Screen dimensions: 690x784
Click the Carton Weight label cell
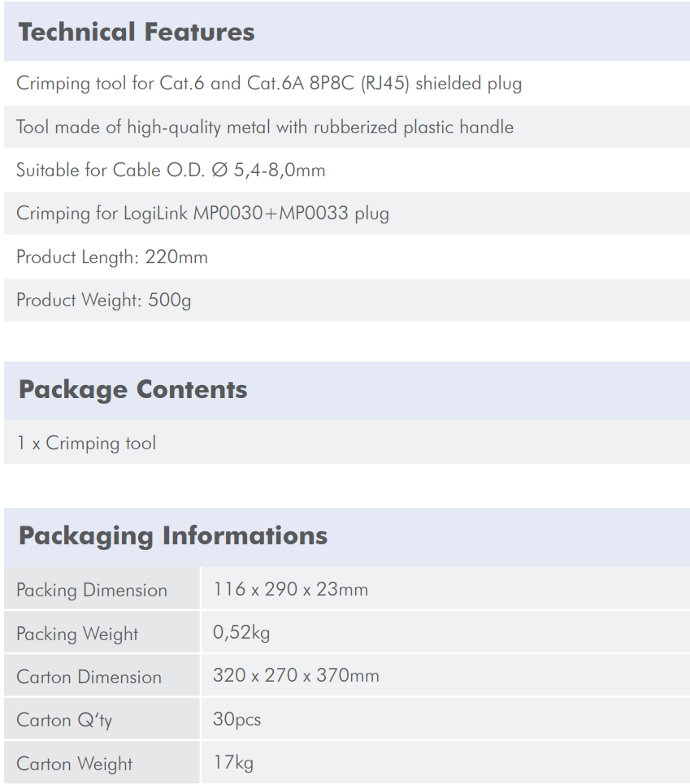102,763
